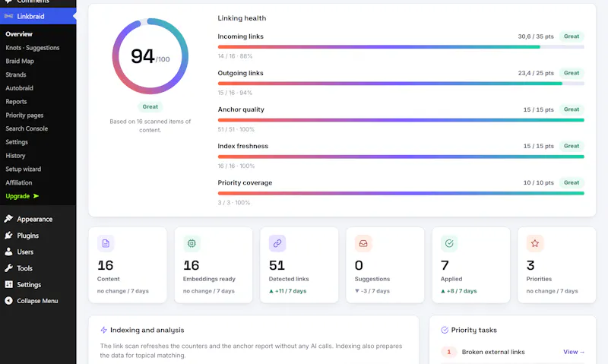This screenshot has width=608, height=364.
Task: Click the 'Linking health' heading
Action: tap(242, 18)
